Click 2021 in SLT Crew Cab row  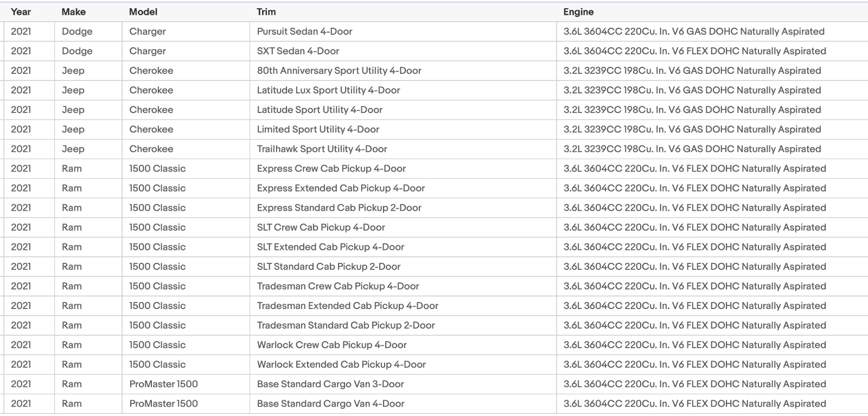tap(21, 227)
